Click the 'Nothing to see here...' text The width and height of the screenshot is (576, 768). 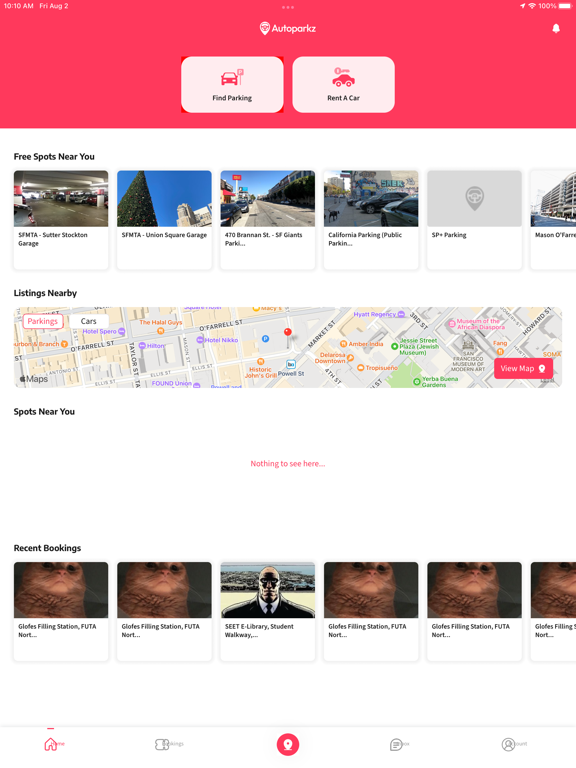coord(288,463)
